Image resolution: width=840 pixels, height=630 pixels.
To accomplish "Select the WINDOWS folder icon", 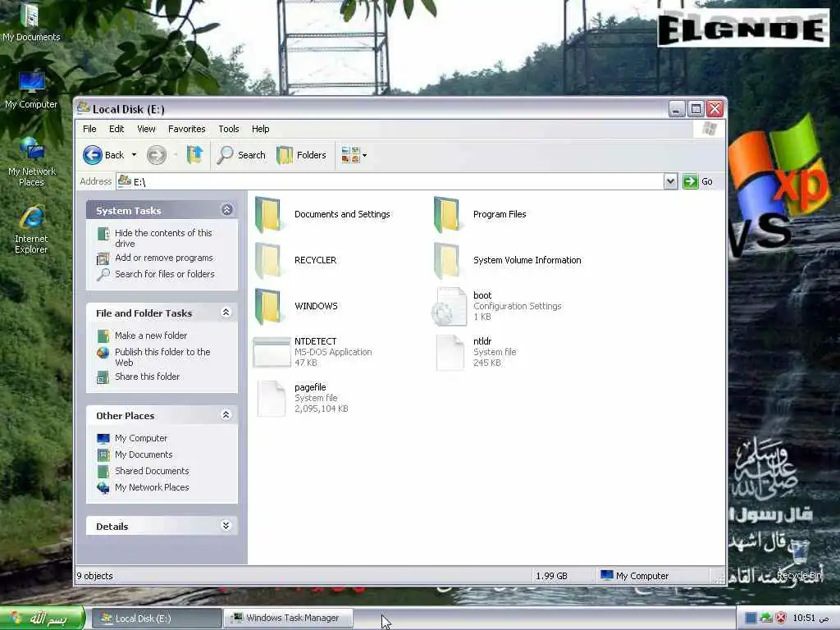I will pos(268,307).
